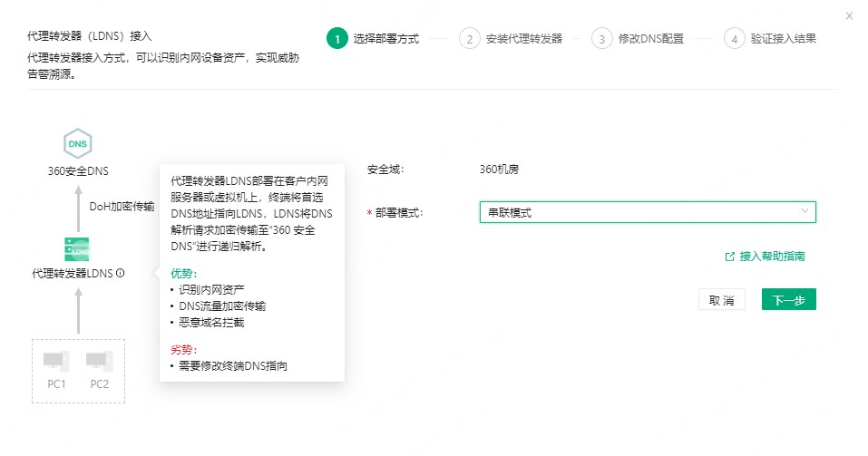Click the 360安全DNS hexagon icon

(x=77, y=144)
